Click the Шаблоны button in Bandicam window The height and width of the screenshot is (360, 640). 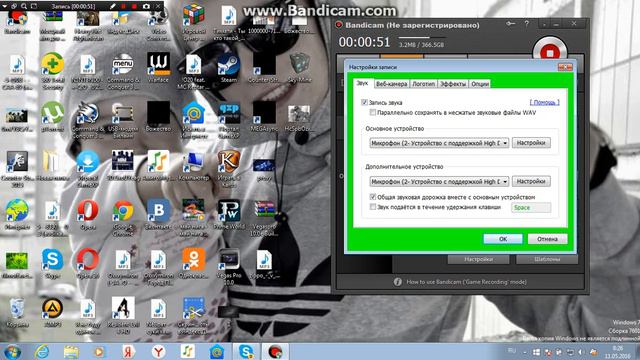547,259
